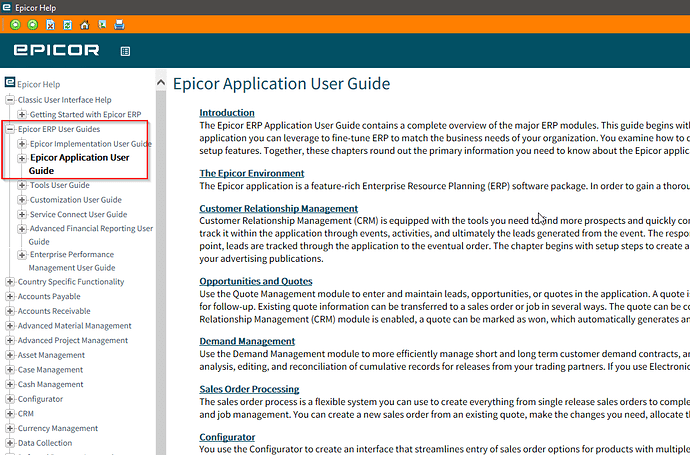Open Configurator link in content pane
This screenshot has width=690, height=455.
click(227, 437)
